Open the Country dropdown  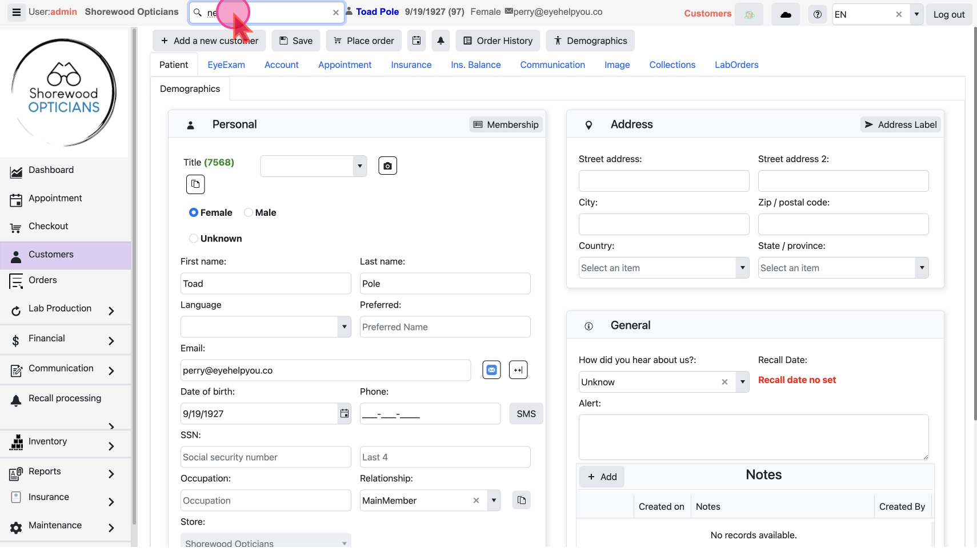pyautogui.click(x=663, y=268)
